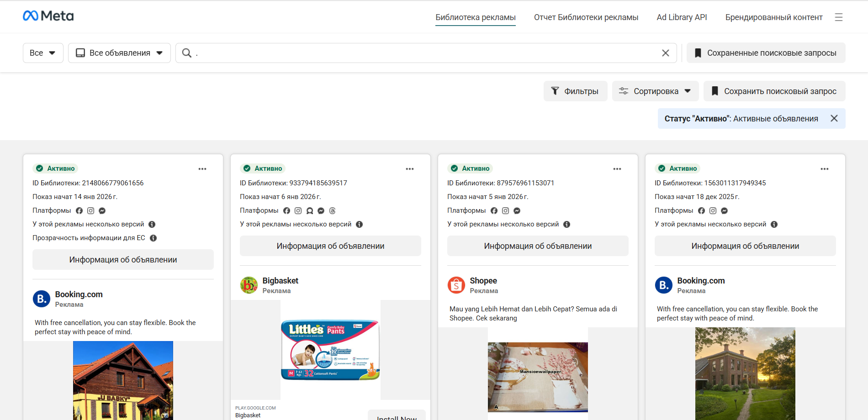Viewport: 868px width, 420px height.
Task: Open the Ad Library API tab
Action: [x=681, y=17]
